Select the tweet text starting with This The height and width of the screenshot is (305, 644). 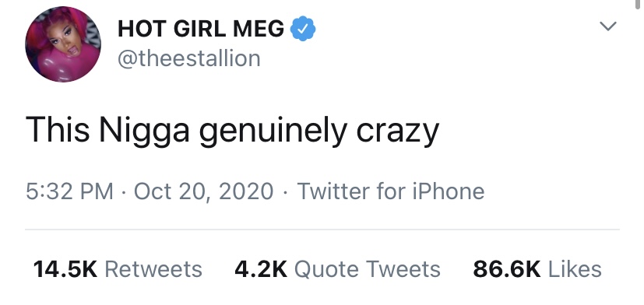(233, 131)
